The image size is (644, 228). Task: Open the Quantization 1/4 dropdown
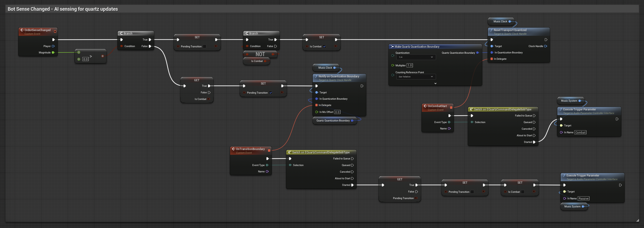pyautogui.click(x=416, y=57)
